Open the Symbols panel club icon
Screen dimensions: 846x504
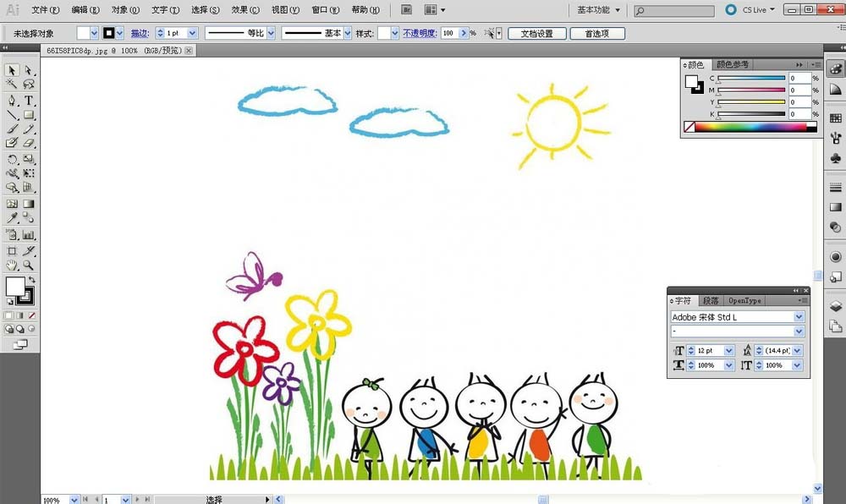[x=836, y=158]
